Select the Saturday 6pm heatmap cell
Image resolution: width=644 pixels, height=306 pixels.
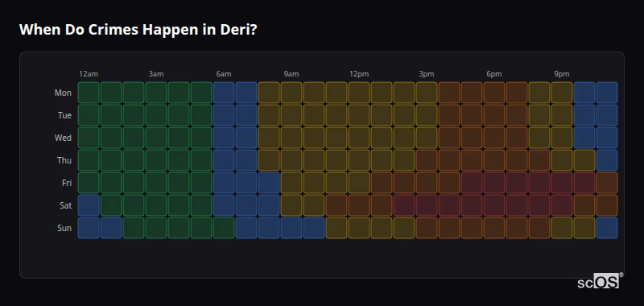(494, 205)
